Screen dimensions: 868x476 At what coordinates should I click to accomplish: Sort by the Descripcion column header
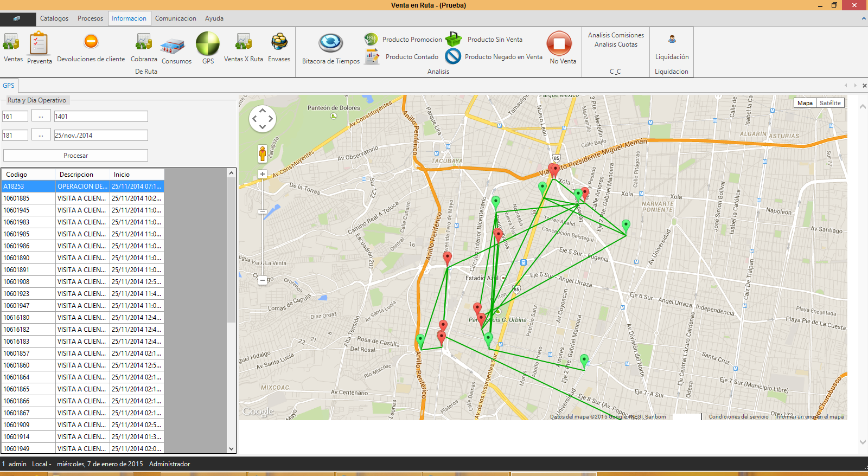click(82, 175)
